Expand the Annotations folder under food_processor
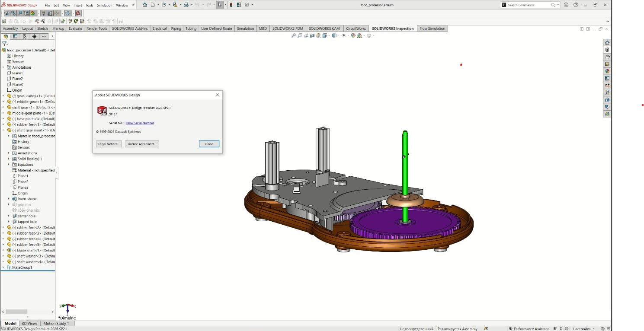 tap(3, 67)
